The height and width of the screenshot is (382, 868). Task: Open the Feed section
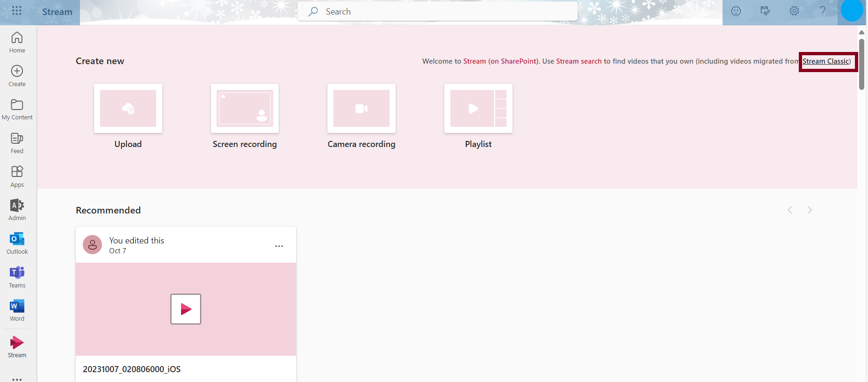point(17,143)
